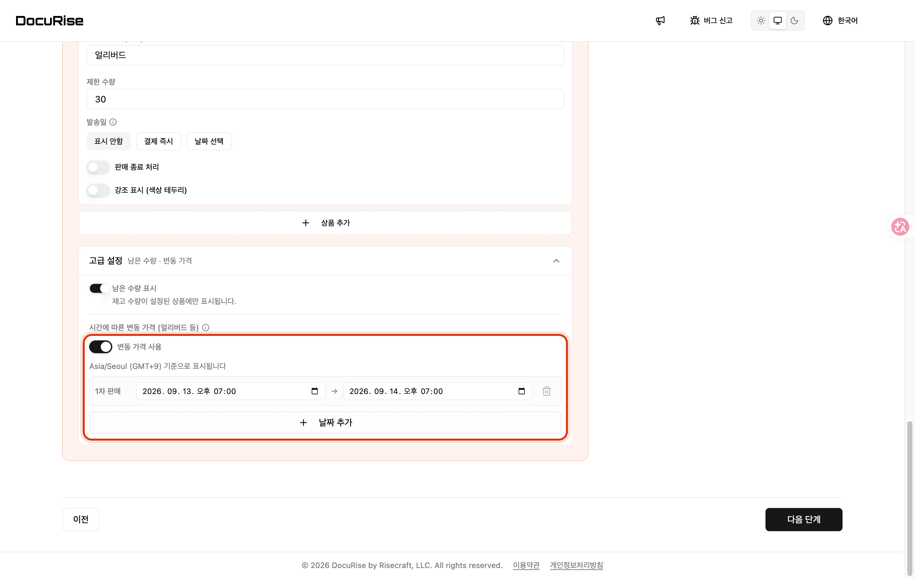The width and height of the screenshot is (924, 578).
Task: Click 고급 설정 heading text
Action: tap(106, 261)
